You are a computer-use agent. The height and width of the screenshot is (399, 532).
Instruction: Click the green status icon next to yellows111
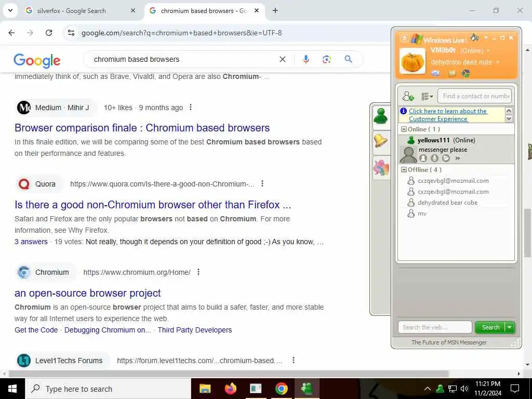tap(411, 140)
